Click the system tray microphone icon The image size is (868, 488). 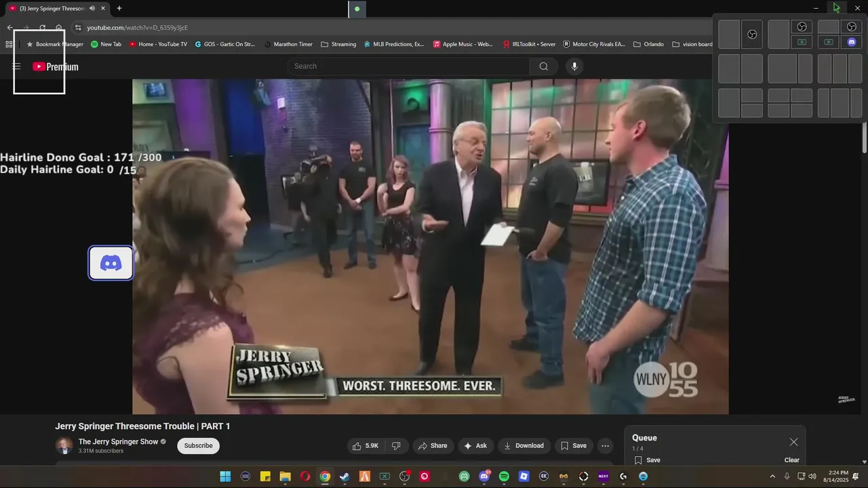pos(787,476)
